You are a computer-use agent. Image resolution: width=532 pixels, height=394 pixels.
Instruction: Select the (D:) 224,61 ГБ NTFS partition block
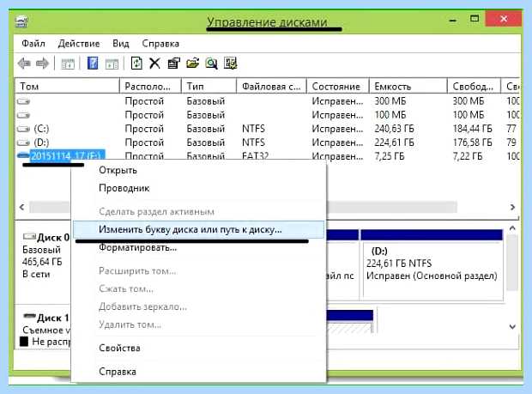(x=432, y=264)
